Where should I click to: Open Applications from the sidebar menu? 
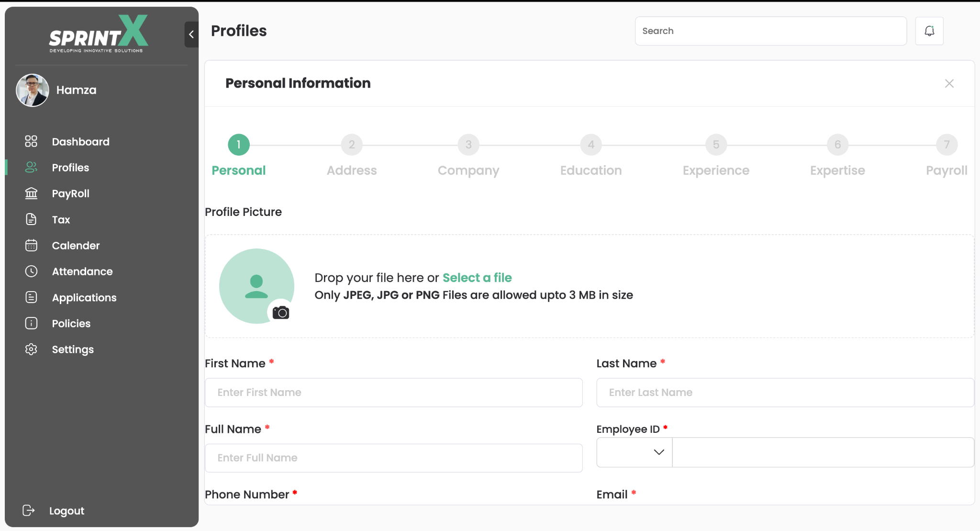pyautogui.click(x=84, y=297)
